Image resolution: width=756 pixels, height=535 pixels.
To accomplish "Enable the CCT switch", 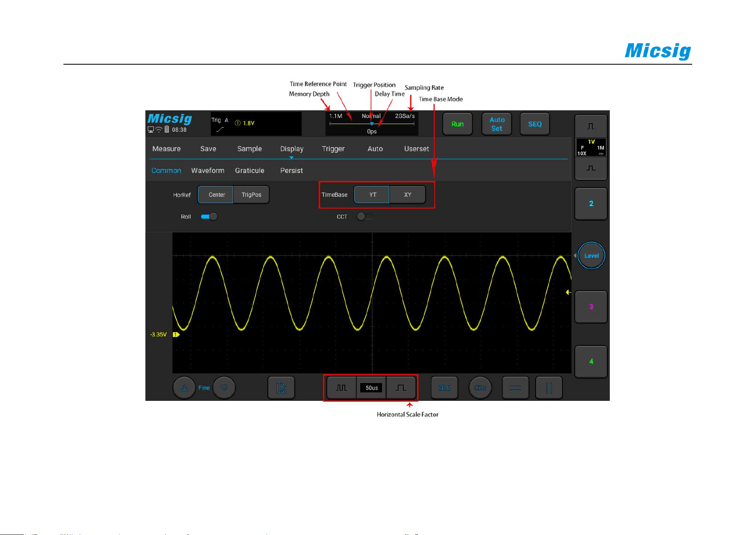I will (x=365, y=217).
